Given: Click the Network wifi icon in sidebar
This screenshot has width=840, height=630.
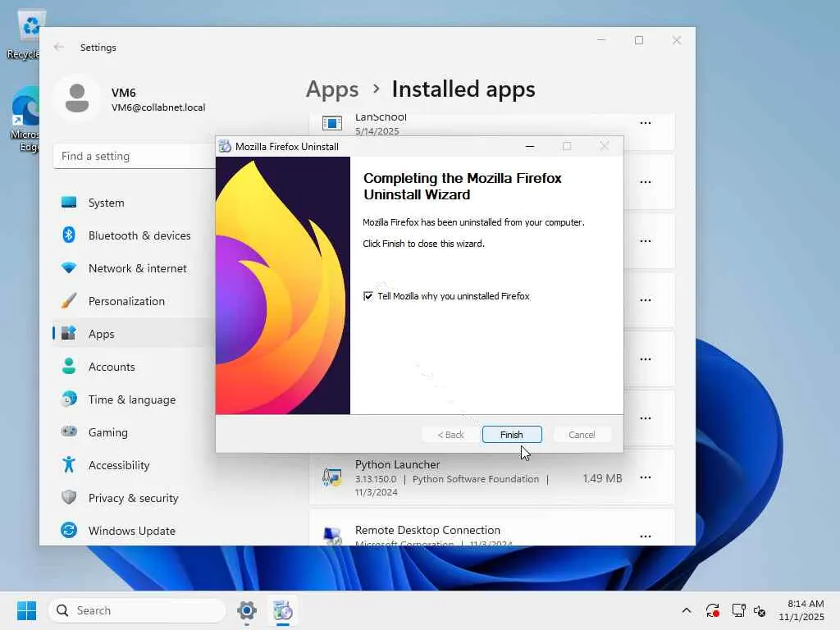Looking at the screenshot, I should (x=69, y=267).
